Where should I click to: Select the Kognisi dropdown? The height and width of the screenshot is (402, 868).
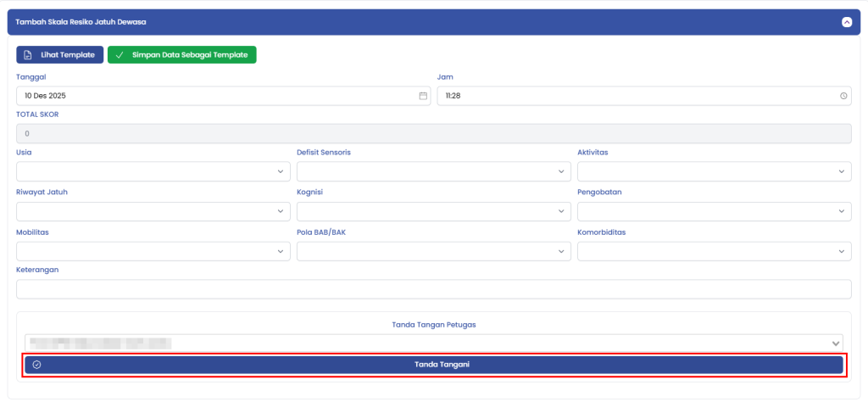pyautogui.click(x=433, y=211)
